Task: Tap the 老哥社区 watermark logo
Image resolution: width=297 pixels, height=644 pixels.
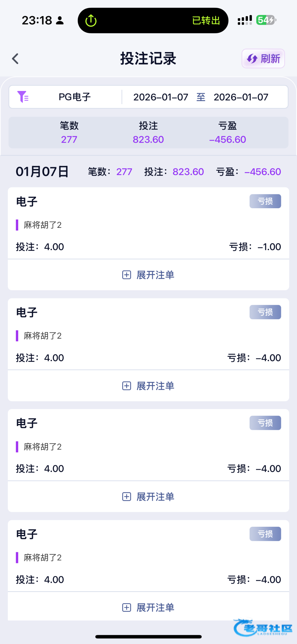Action: click(x=263, y=628)
